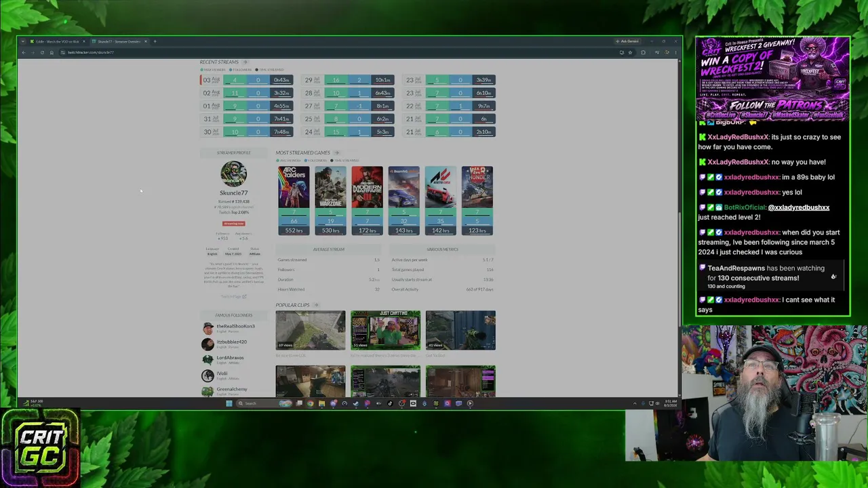Open the Windows Start menu
The width and height of the screenshot is (868, 488).
(x=229, y=403)
